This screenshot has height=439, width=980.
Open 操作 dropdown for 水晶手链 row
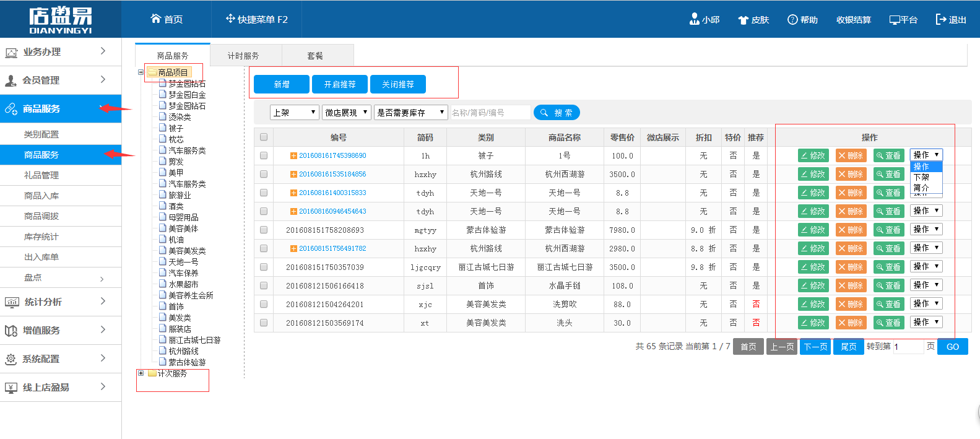[926, 285]
